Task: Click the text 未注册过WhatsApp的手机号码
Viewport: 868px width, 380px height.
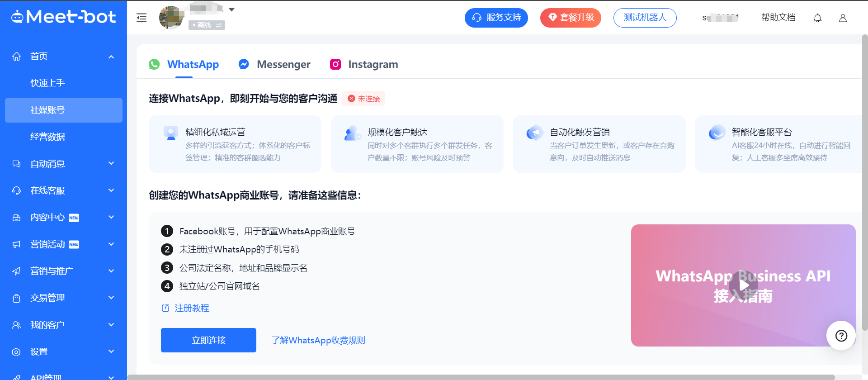Action: (x=239, y=249)
